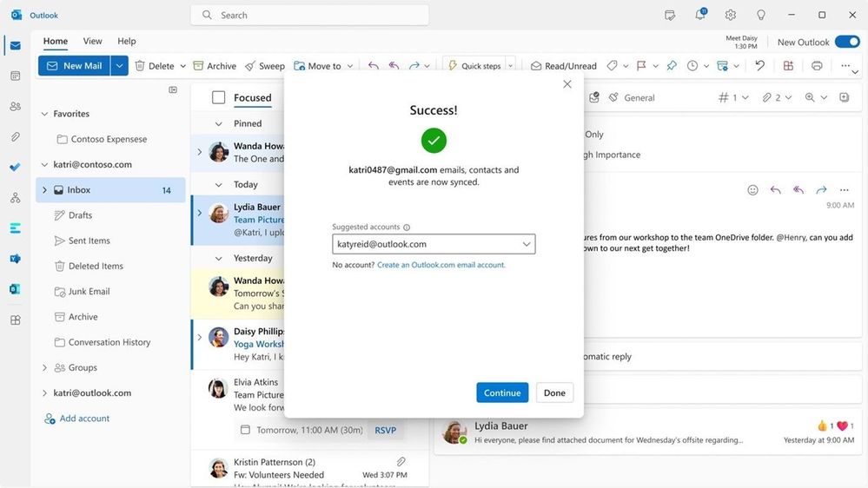The width and height of the screenshot is (868, 488).
Task: Close the Success dialog
Action: click(x=567, y=84)
